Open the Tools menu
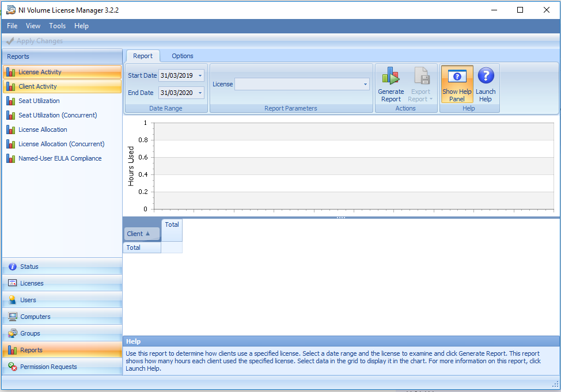The height and width of the screenshot is (392, 561). click(57, 25)
